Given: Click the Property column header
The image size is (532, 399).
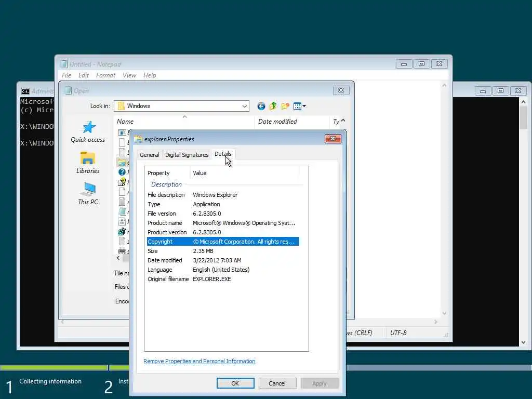Looking at the screenshot, I should click(167, 173).
